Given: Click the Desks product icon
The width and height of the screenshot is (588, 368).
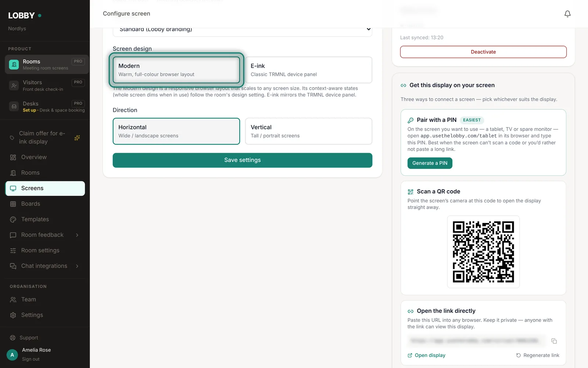Looking at the screenshot, I should pos(14,107).
